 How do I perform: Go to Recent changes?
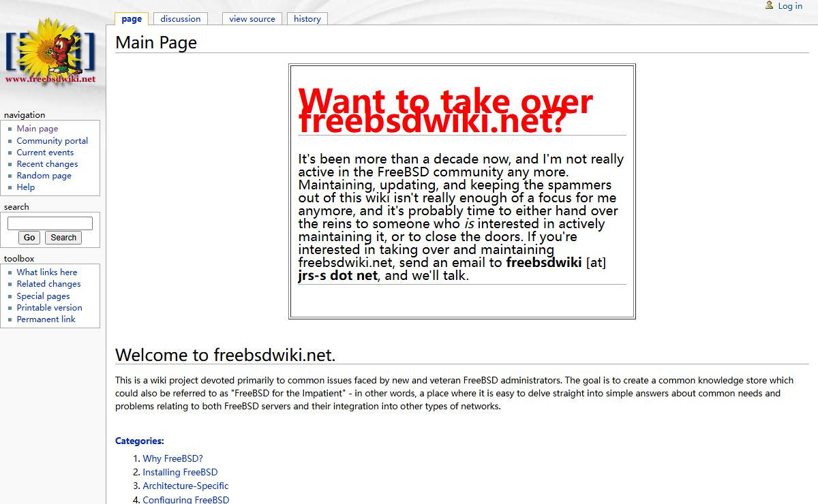pos(47,164)
